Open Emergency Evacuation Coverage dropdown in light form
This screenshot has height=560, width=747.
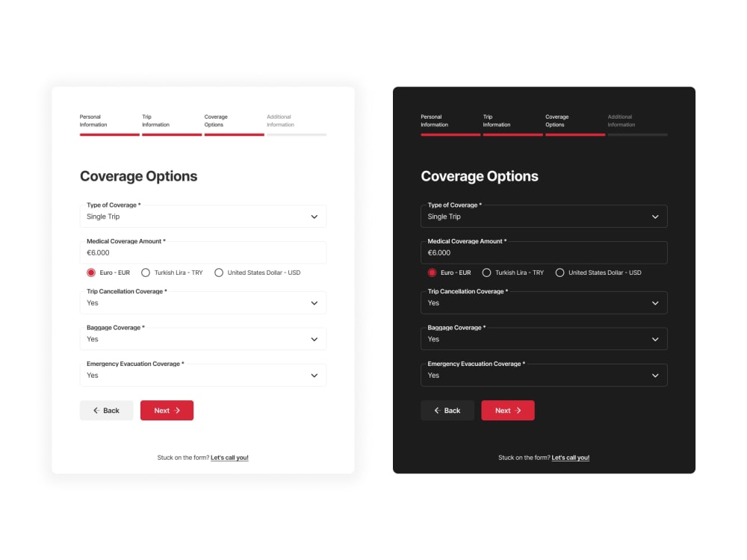202,375
